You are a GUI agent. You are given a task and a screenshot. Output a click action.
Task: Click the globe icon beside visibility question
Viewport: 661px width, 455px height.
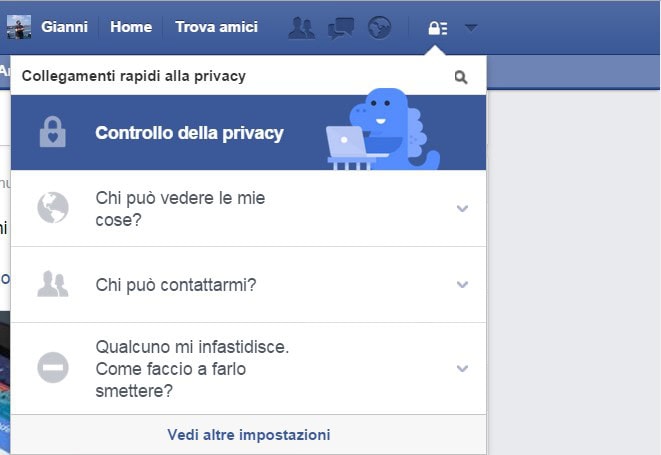click(53, 207)
